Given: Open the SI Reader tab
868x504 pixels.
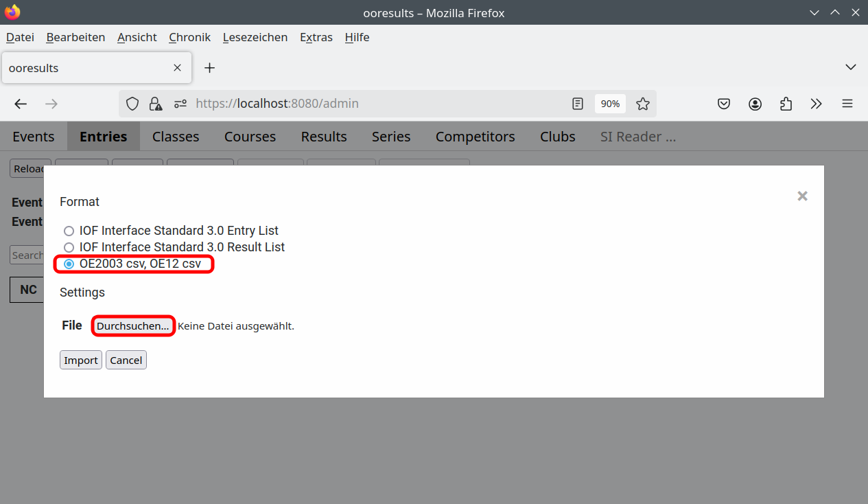Looking at the screenshot, I should [x=638, y=137].
